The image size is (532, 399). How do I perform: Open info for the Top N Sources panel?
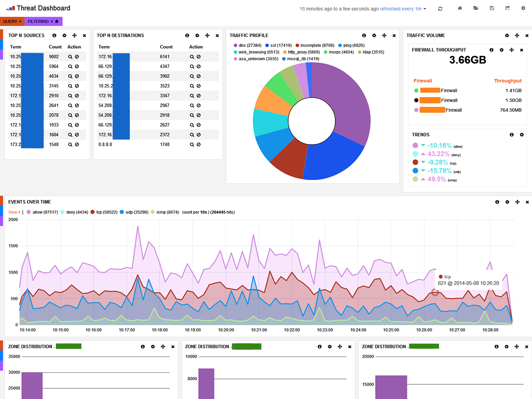[x=54, y=35]
